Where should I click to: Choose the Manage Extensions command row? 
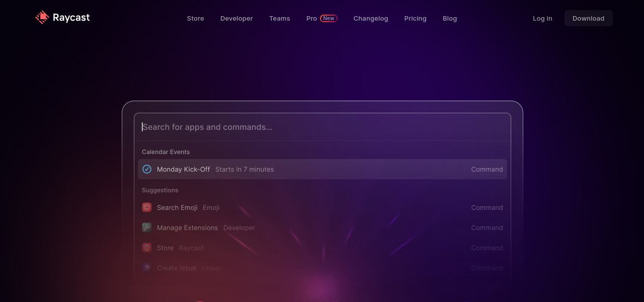tap(322, 228)
